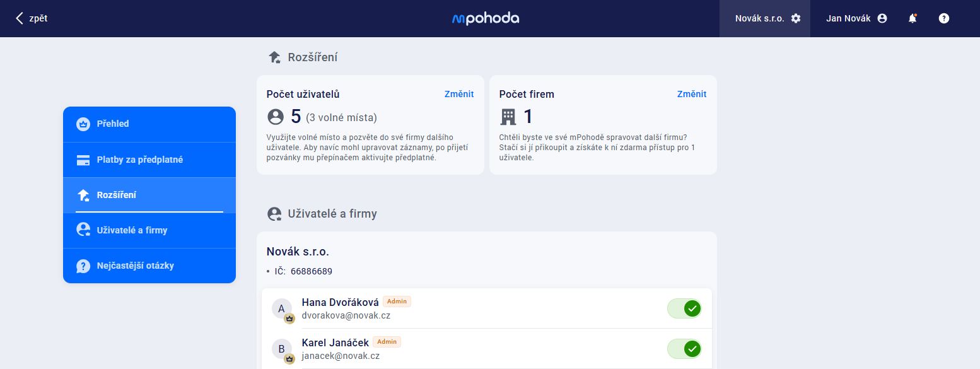This screenshot has height=369, width=980.
Task: Click Změnit link for Počet firem
Action: pyautogui.click(x=691, y=94)
